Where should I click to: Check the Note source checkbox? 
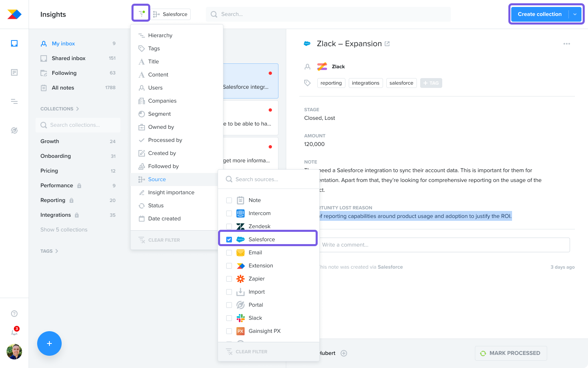[x=229, y=200]
